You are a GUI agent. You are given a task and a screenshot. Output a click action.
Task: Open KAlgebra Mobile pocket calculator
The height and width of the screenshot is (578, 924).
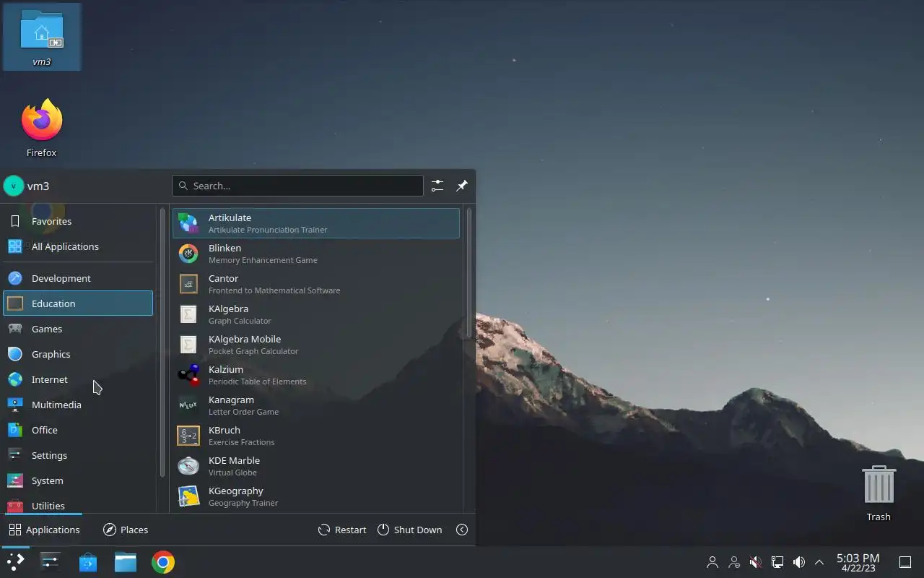(315, 345)
